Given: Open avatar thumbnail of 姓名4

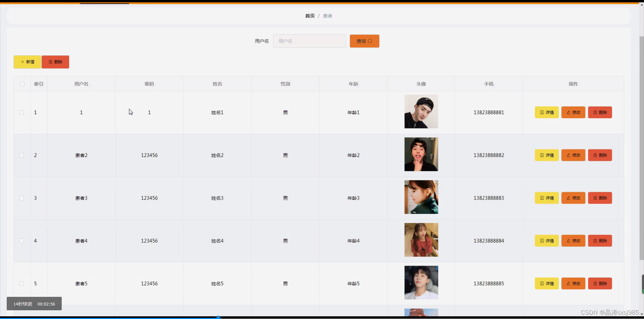Looking at the screenshot, I should pos(421,240).
